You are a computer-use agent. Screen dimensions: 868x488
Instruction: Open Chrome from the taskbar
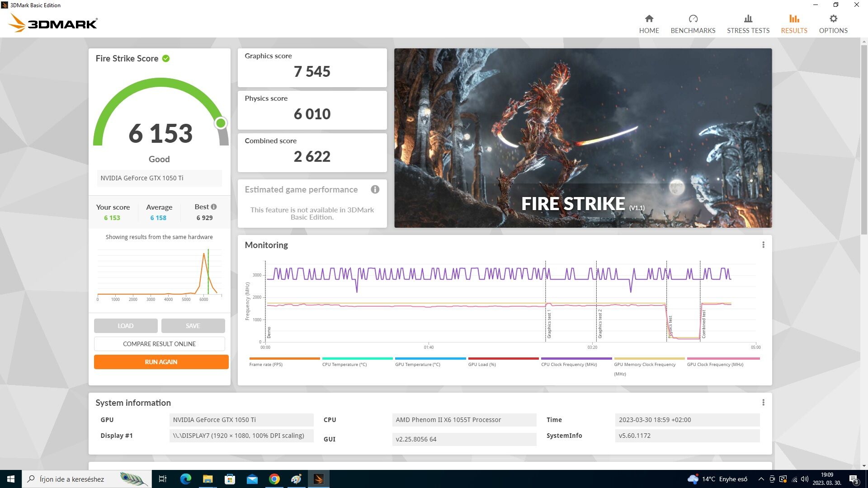pos(274,479)
